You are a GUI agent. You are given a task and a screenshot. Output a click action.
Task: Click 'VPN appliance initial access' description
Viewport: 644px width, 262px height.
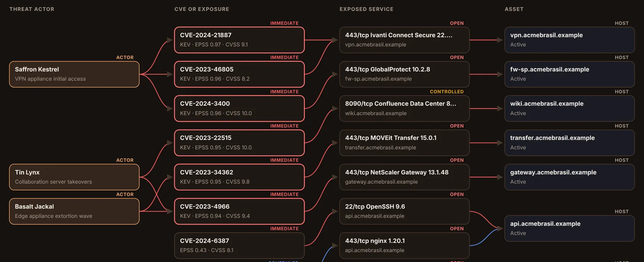coord(50,79)
